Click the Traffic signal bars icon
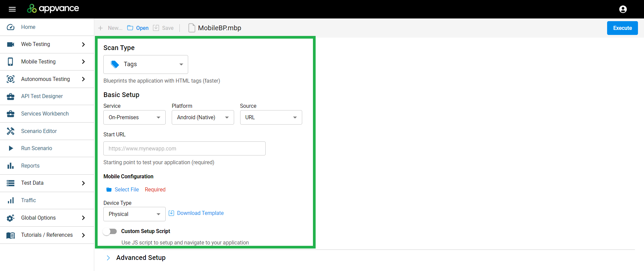 coord(11,200)
